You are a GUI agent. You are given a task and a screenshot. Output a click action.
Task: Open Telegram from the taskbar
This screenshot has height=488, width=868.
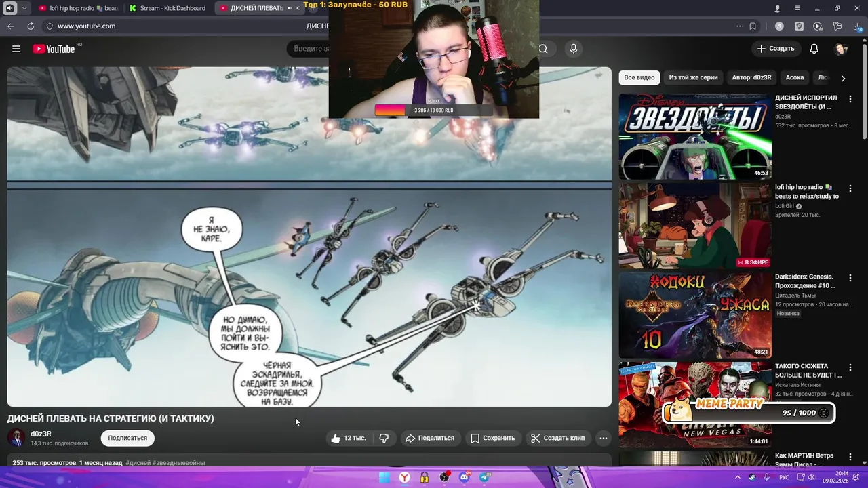tap(484, 477)
